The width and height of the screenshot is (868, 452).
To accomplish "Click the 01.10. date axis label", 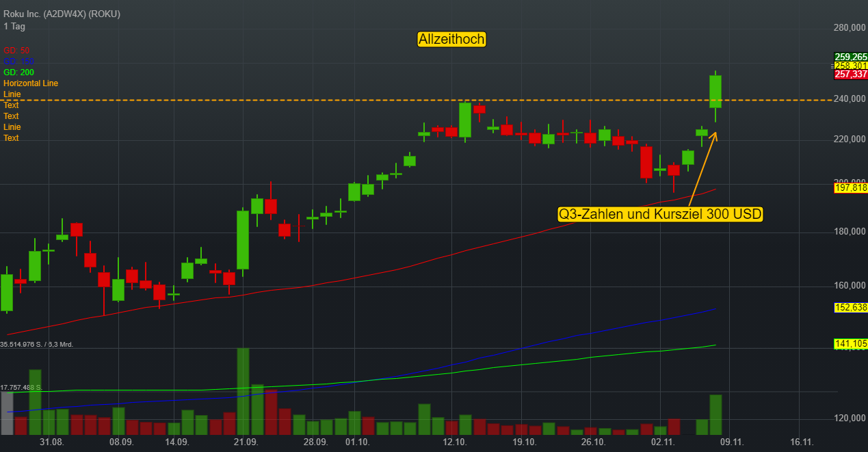I will pyautogui.click(x=358, y=442).
